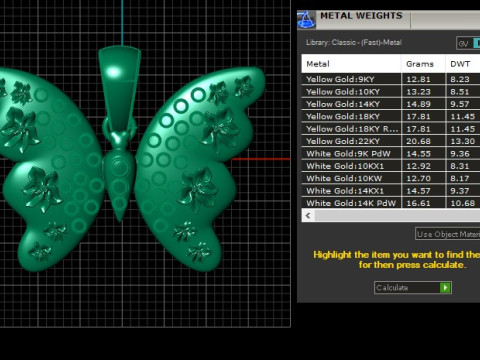480x360 pixels.
Task: Click the Metal Weights scale icon
Action: tap(306, 19)
